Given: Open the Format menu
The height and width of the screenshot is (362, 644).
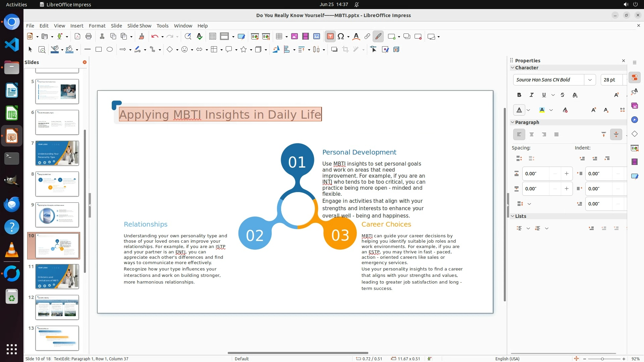Looking at the screenshot, I should 97,26.
